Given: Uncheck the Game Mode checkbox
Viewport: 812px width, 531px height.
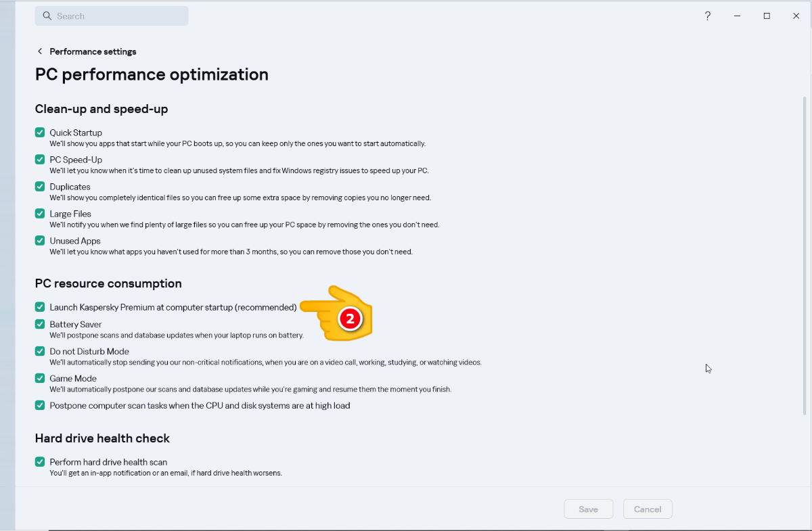Looking at the screenshot, I should click(40, 379).
